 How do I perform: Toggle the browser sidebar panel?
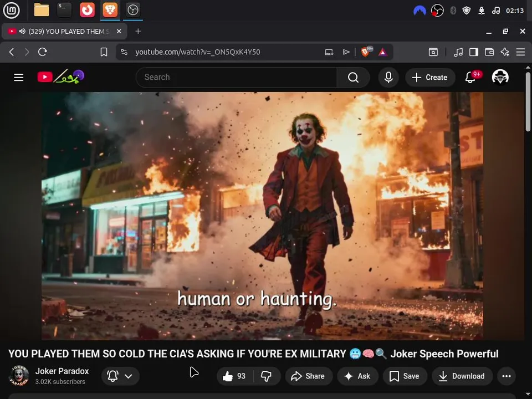coord(474,52)
